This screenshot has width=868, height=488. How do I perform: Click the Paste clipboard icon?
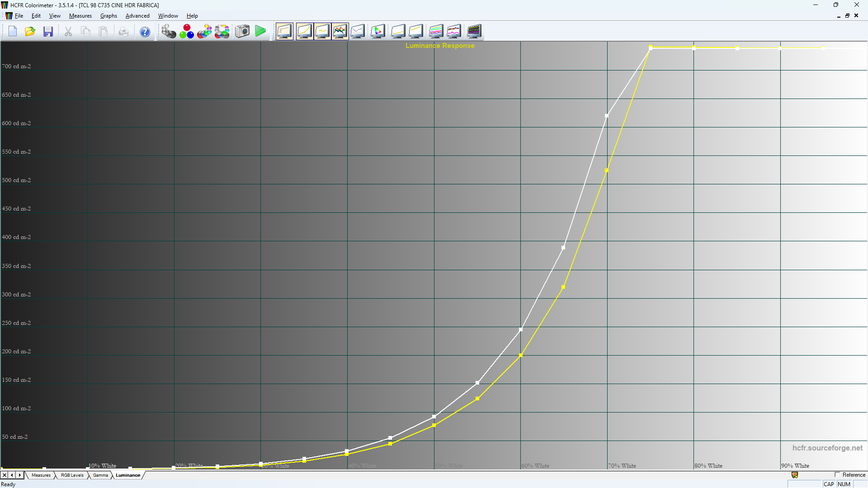pyautogui.click(x=104, y=32)
